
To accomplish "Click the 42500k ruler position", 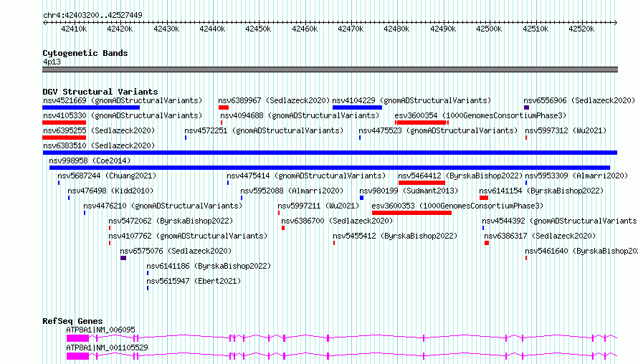I will pos(489,29).
